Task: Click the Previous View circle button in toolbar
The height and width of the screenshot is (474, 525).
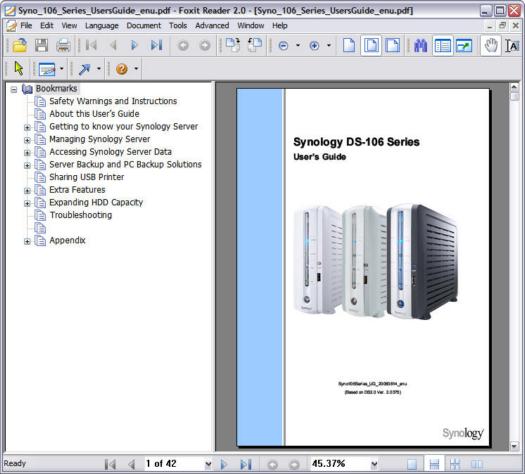Action: (183, 46)
